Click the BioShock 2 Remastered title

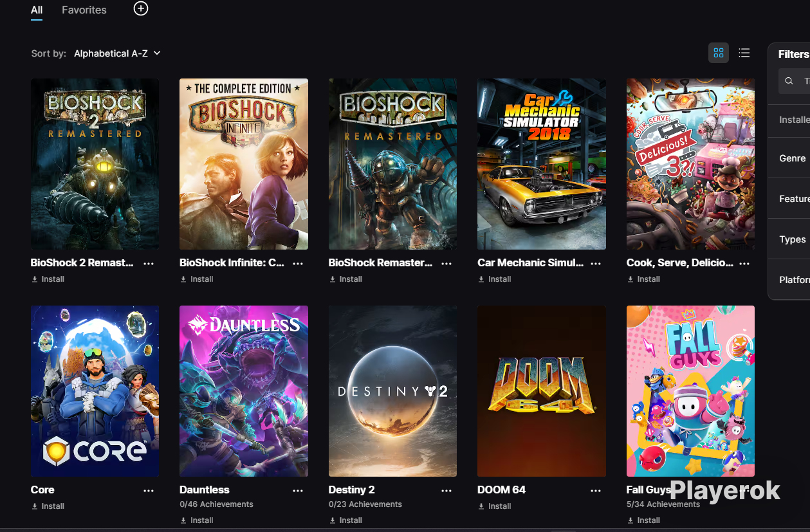[82, 262]
